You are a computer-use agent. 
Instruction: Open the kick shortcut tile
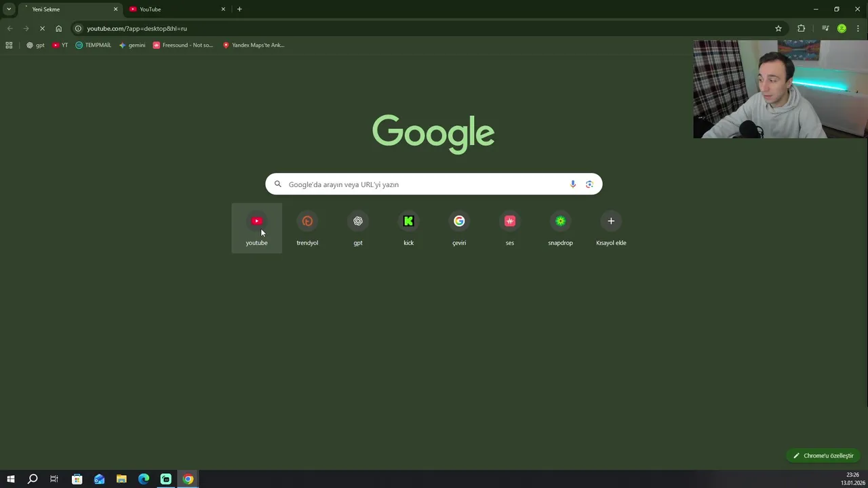408,228
